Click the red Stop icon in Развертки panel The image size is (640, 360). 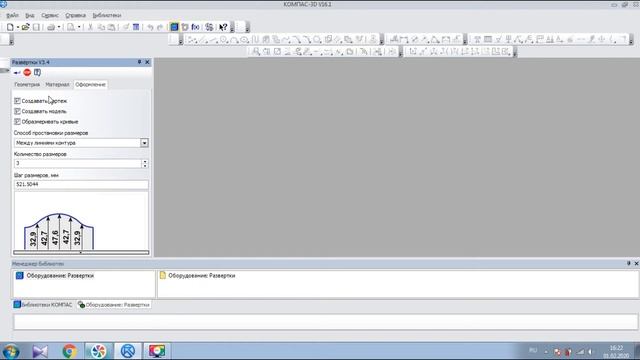coord(27,72)
